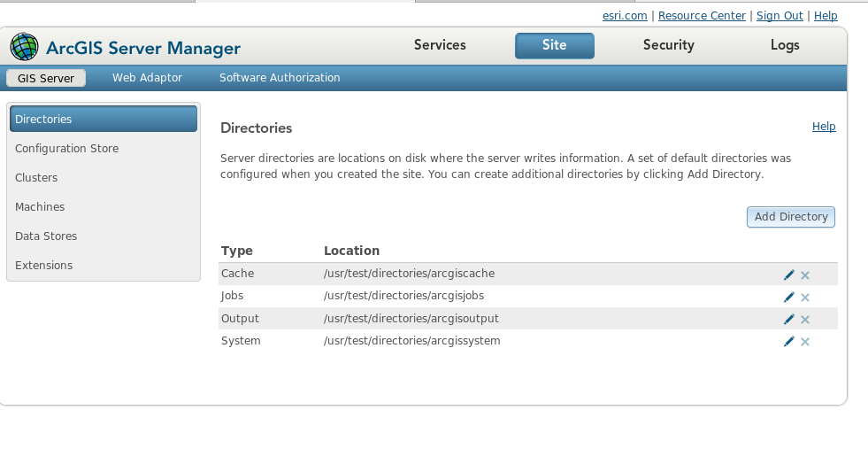The width and height of the screenshot is (868, 472).
Task: Open Data Stores in the sidebar
Action: pos(103,236)
